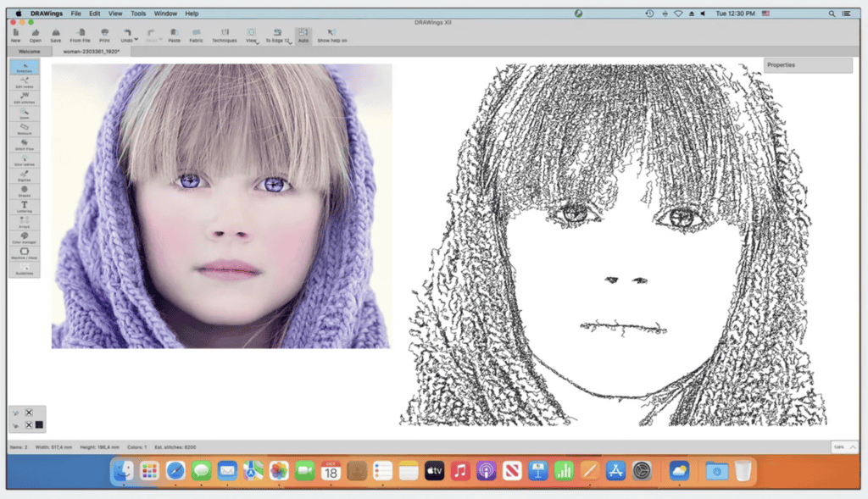The width and height of the screenshot is (868, 499).
Task: Toggle the upper X box in color panel
Action: [29, 413]
